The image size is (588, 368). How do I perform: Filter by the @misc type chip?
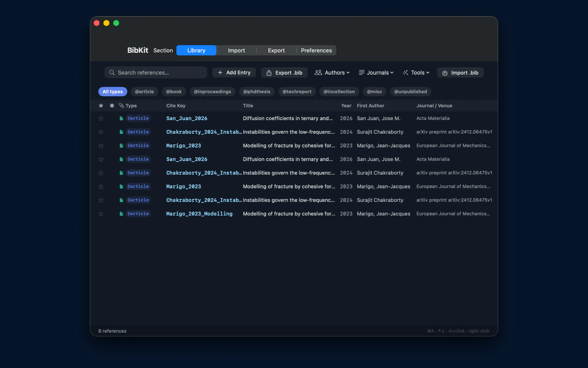374,92
